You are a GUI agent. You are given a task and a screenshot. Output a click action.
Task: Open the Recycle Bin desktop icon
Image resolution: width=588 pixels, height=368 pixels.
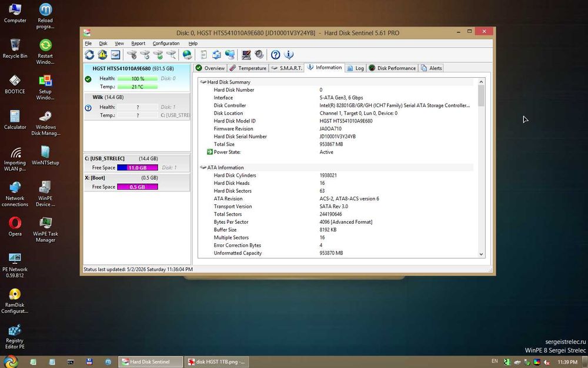click(15, 48)
